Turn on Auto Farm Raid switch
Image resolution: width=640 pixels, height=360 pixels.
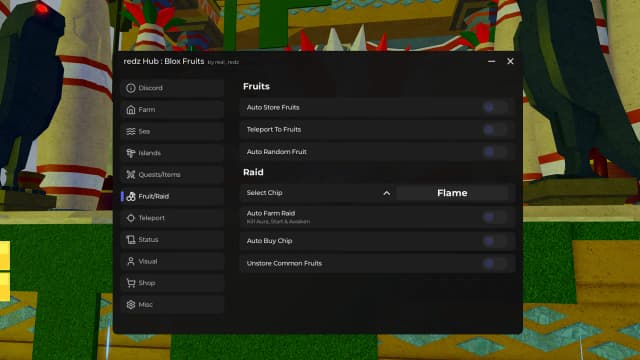494,217
